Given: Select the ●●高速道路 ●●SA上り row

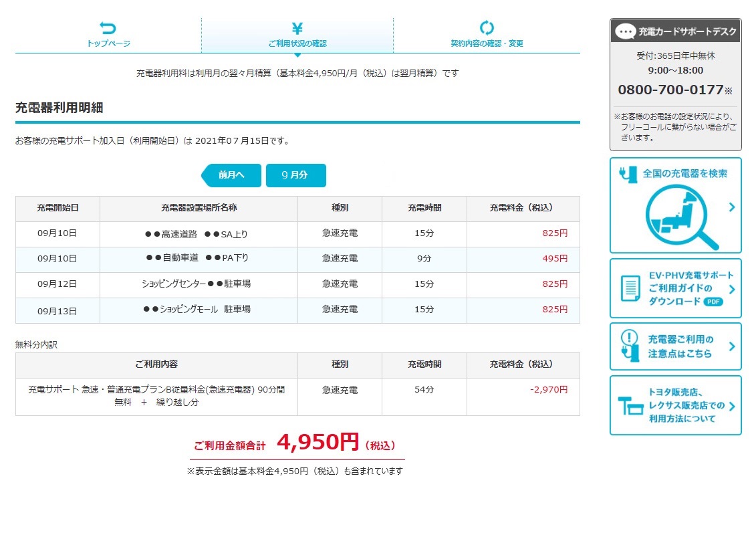Looking at the screenshot, I should [297, 234].
